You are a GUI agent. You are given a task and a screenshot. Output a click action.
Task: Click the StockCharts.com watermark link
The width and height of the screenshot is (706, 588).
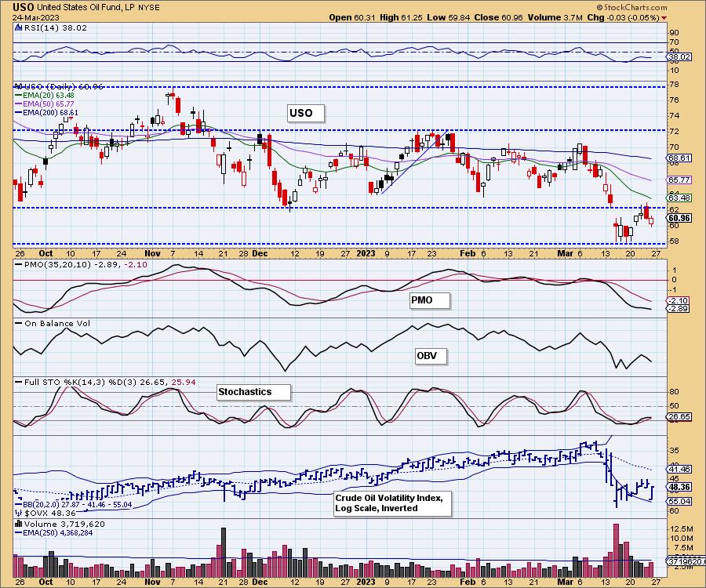[631, 7]
